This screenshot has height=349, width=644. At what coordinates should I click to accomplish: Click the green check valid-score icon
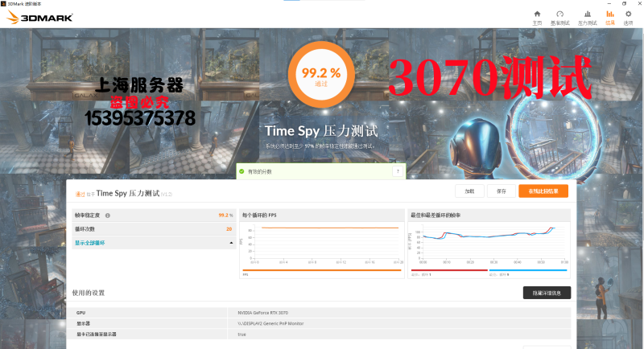(242, 171)
